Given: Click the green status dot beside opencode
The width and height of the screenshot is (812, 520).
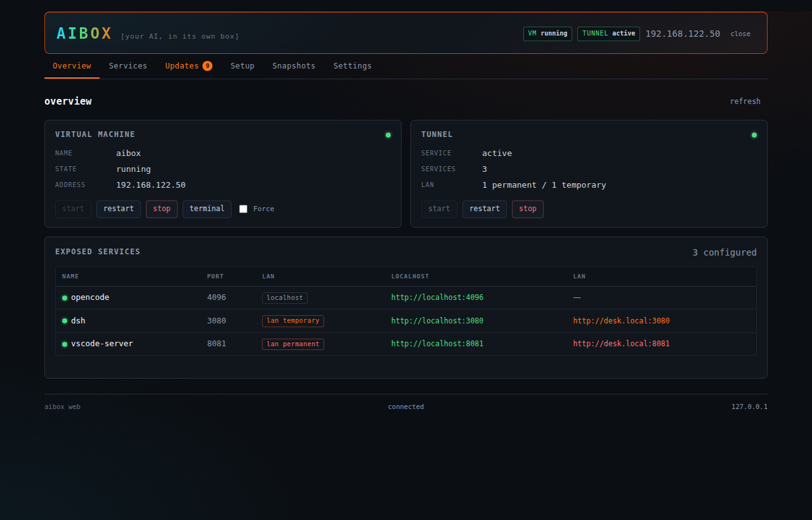Looking at the screenshot, I should (x=65, y=298).
